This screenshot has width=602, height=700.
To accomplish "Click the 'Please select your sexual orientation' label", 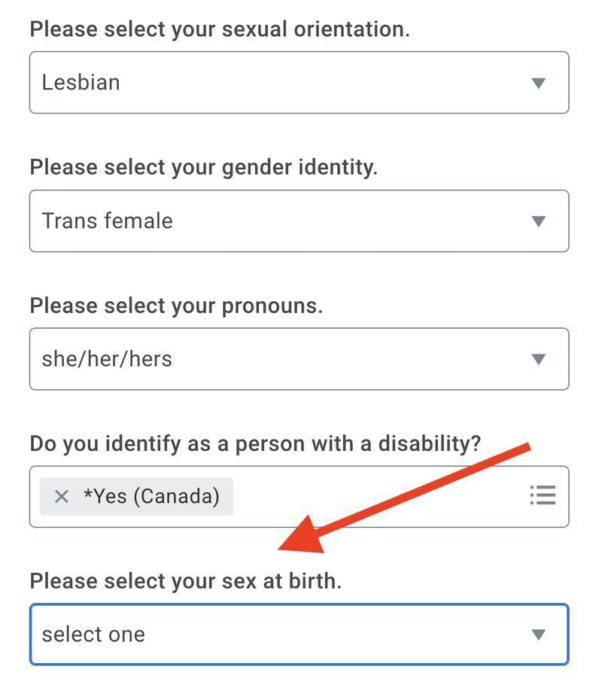I will (x=220, y=29).
